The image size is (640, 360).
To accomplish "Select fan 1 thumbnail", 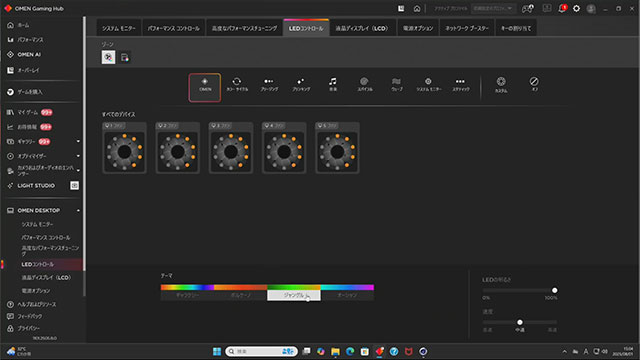I will (x=124, y=148).
